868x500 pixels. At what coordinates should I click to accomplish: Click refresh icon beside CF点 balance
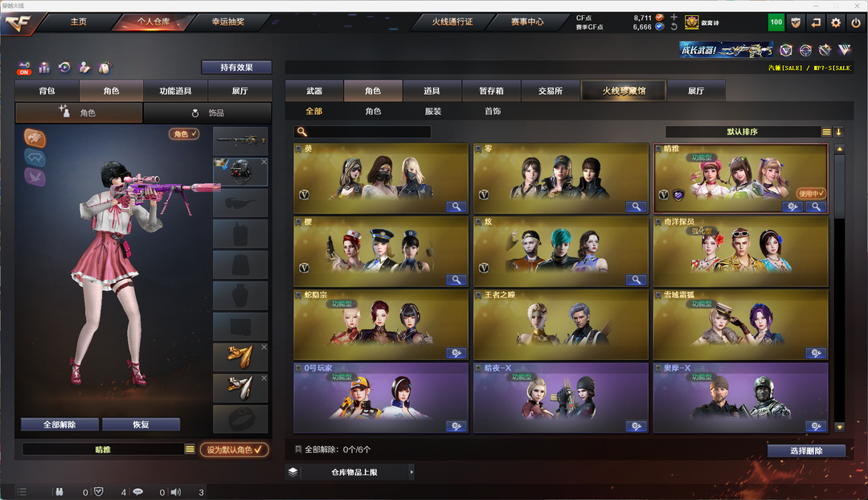674,27
